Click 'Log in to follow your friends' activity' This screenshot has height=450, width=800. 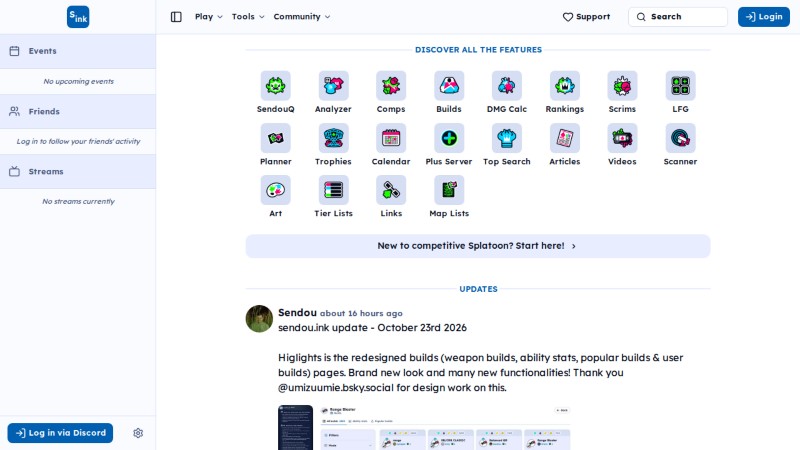[x=79, y=141]
